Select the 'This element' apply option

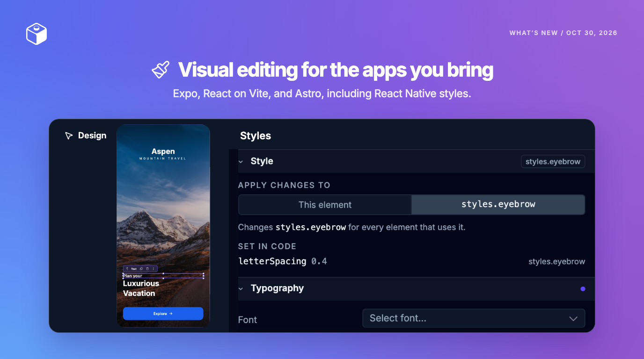tap(325, 205)
